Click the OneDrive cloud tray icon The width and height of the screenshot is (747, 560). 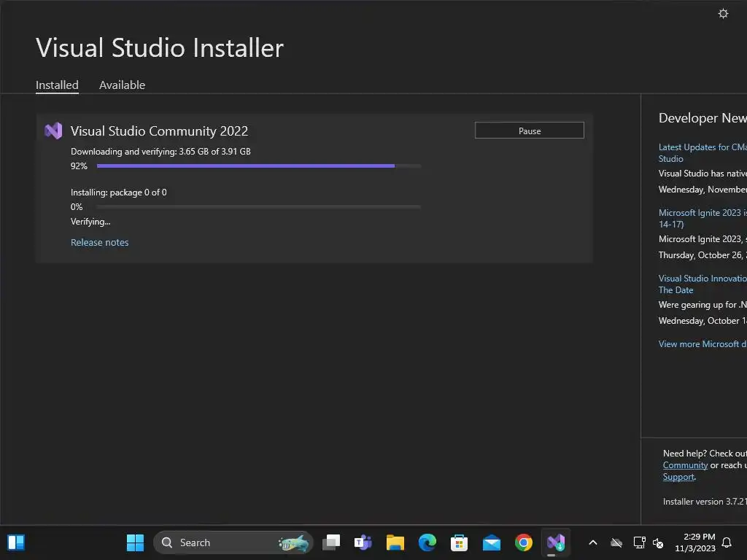(x=616, y=542)
